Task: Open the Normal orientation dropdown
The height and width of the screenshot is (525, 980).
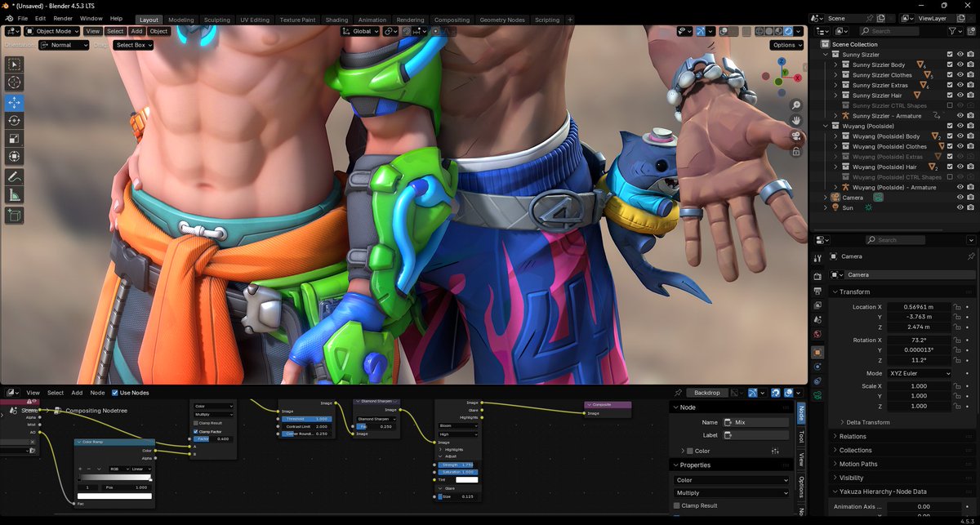Action: [64, 45]
